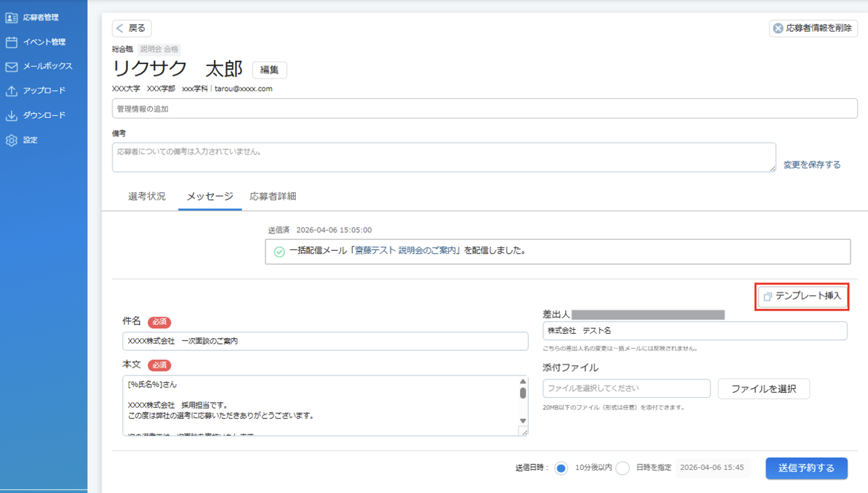Open the メールボックス envelope icon
This screenshot has height=493, width=868.
pyautogui.click(x=12, y=66)
